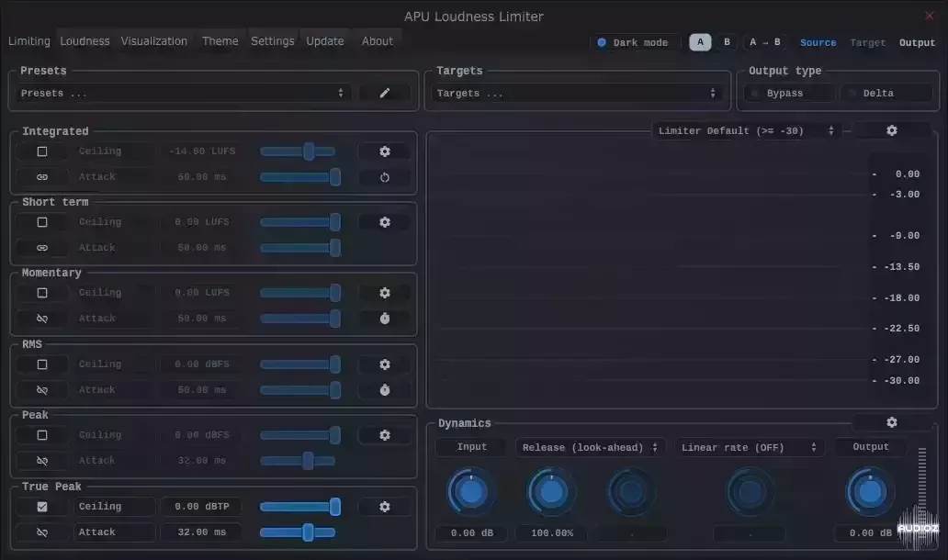Open the Theme menu

click(220, 41)
